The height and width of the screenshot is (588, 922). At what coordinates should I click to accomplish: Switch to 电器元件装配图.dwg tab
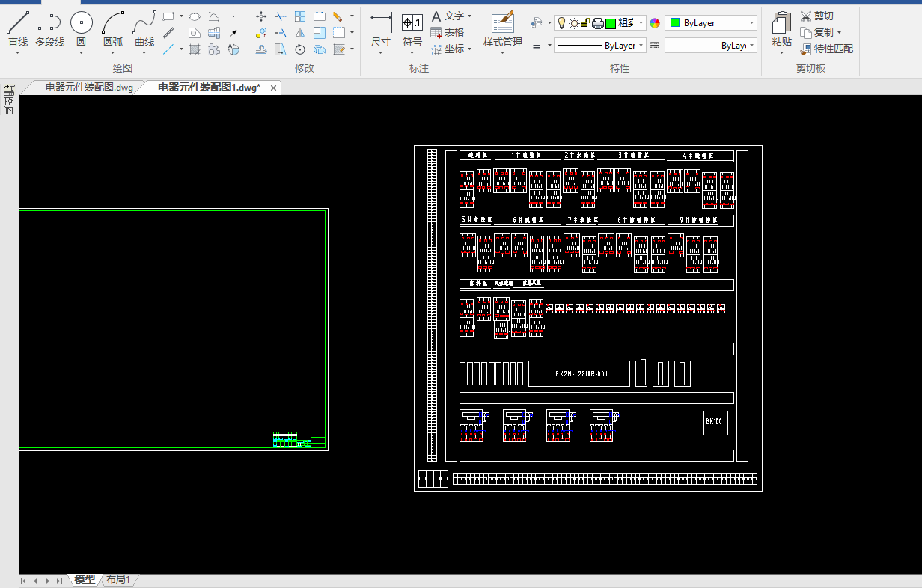coord(89,88)
